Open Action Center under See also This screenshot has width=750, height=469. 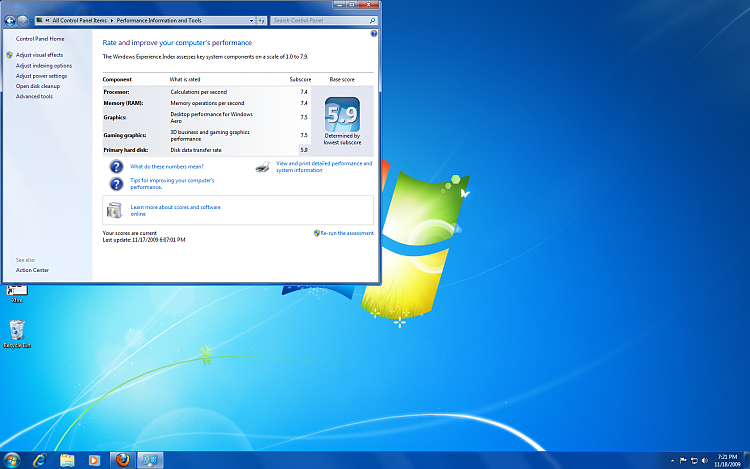click(32, 270)
